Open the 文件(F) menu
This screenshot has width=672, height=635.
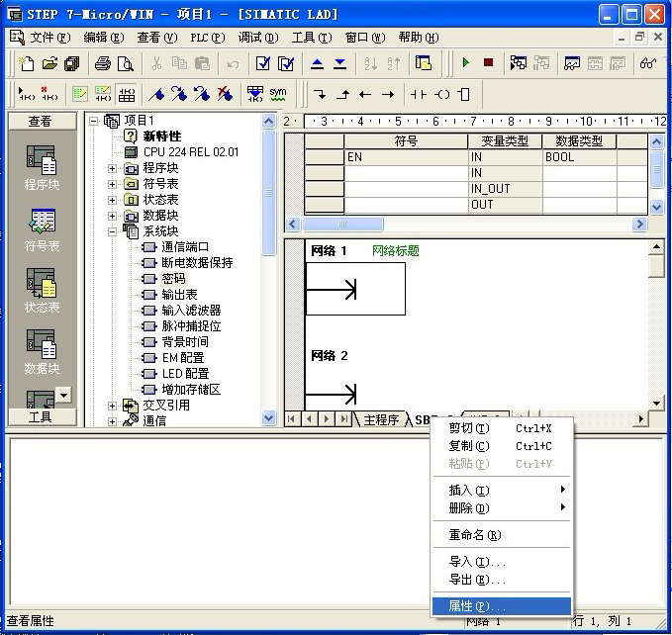point(49,38)
